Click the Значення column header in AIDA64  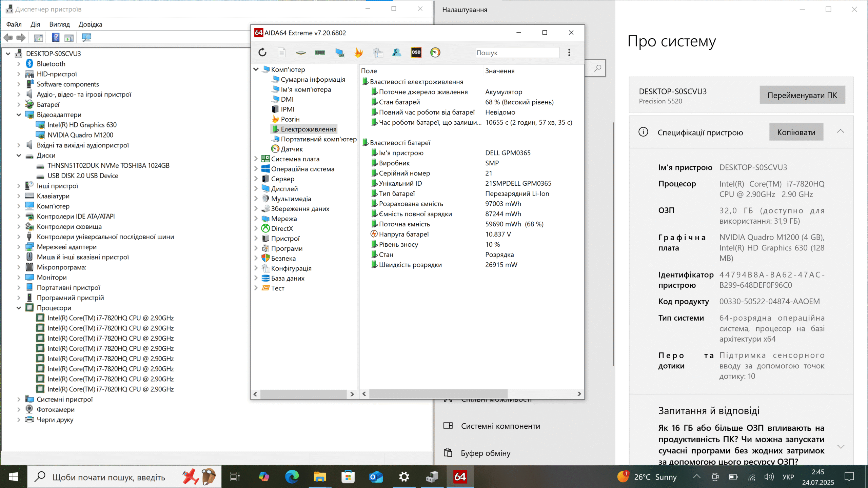point(499,71)
